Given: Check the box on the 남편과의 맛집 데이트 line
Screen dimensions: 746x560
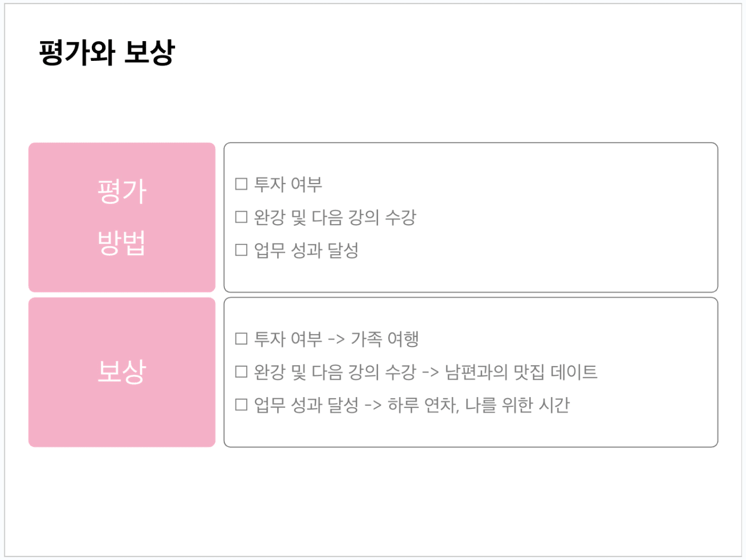Looking at the screenshot, I should pos(241,372).
